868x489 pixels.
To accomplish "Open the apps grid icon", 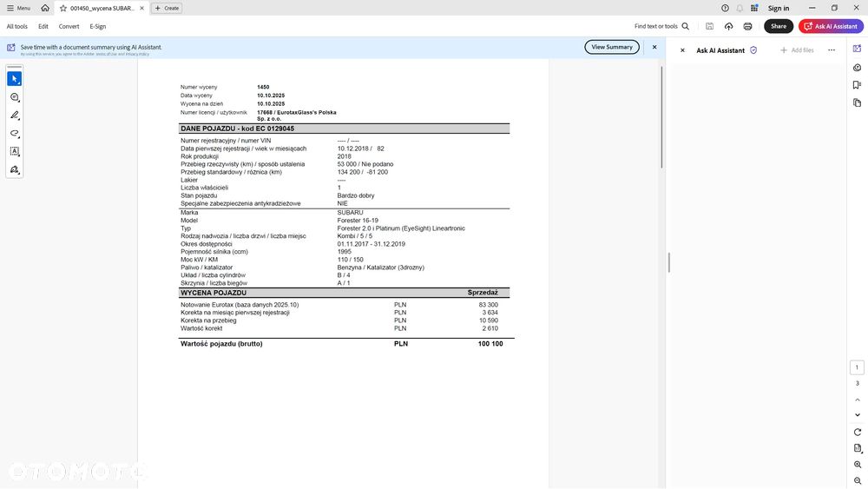I will [x=754, y=9].
